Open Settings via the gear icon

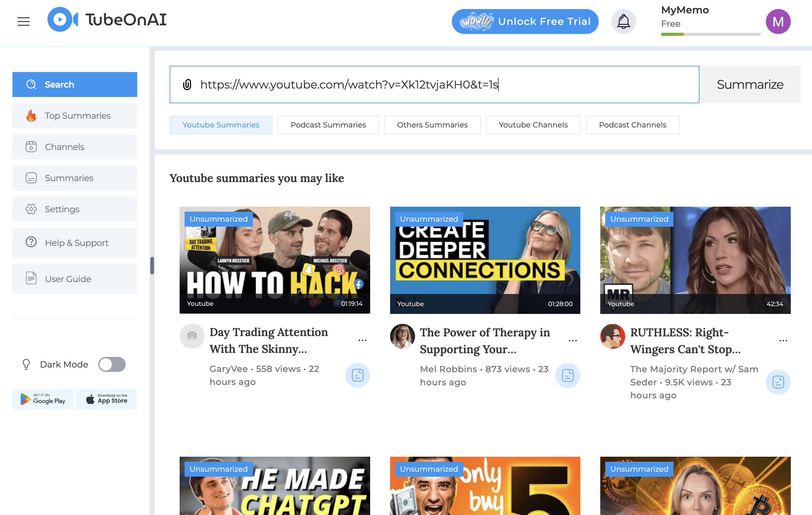tap(31, 209)
